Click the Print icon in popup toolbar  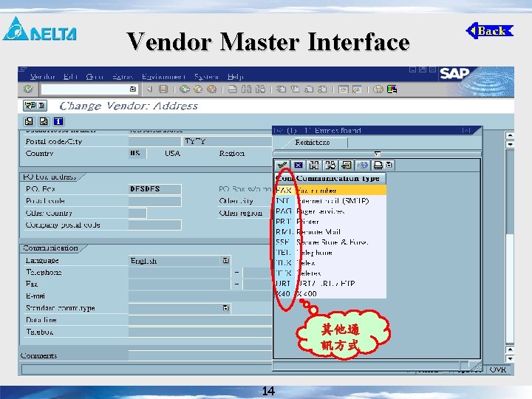coord(378,166)
